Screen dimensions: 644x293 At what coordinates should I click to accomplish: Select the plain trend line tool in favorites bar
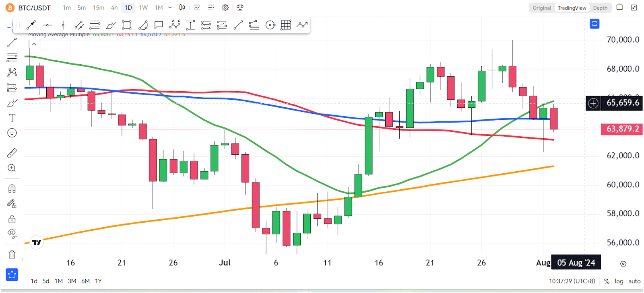(x=238, y=25)
